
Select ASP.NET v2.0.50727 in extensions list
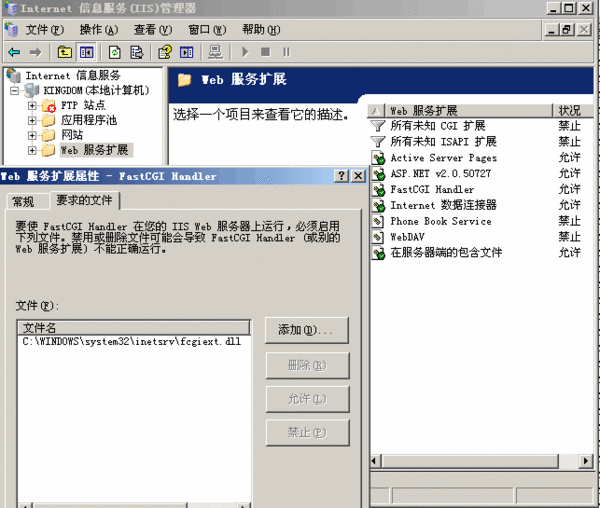point(440,173)
